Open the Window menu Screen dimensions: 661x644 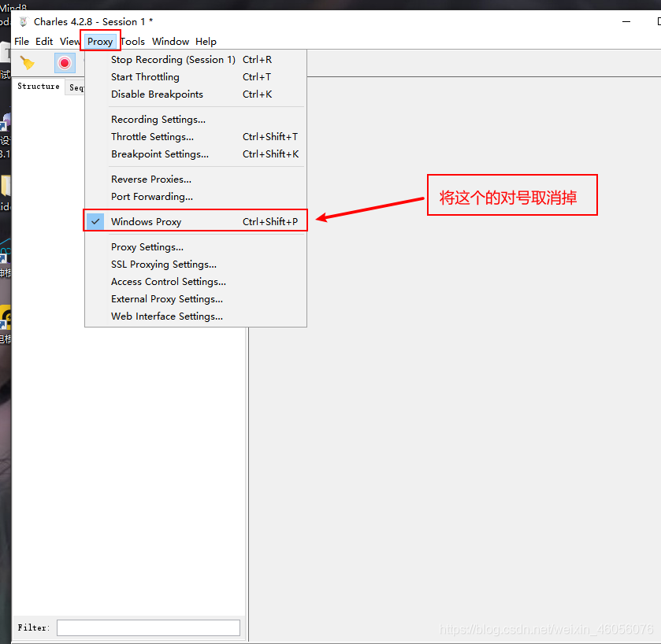point(170,41)
